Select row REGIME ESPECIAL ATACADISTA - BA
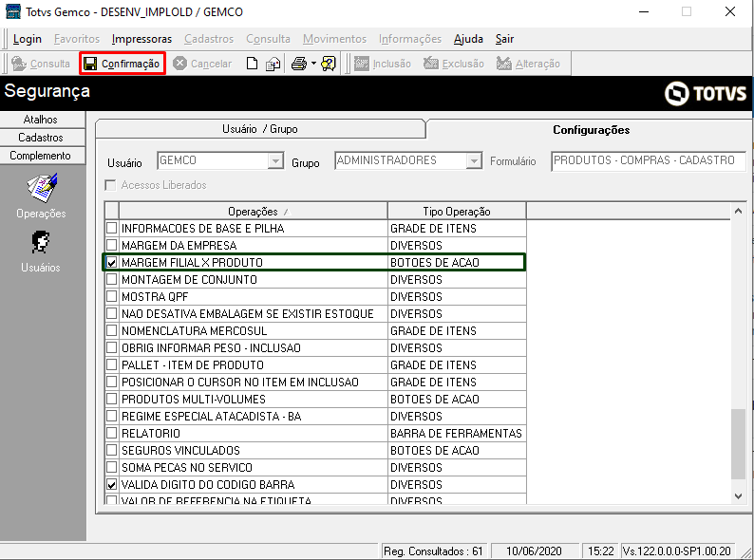 [315, 417]
